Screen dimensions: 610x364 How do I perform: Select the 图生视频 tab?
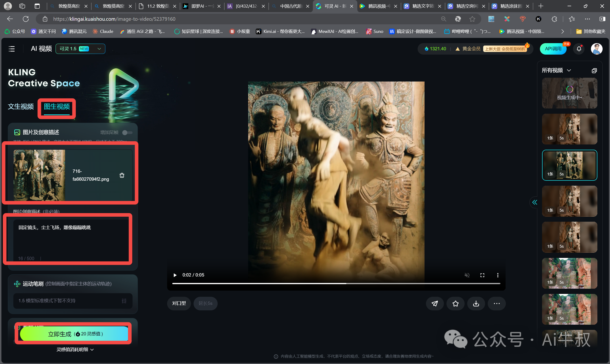coord(57,107)
